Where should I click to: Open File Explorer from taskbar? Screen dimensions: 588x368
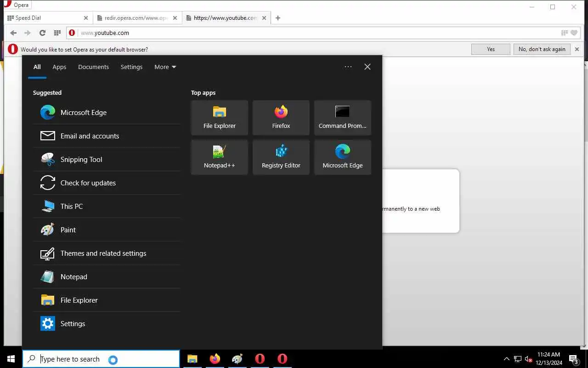tap(192, 359)
